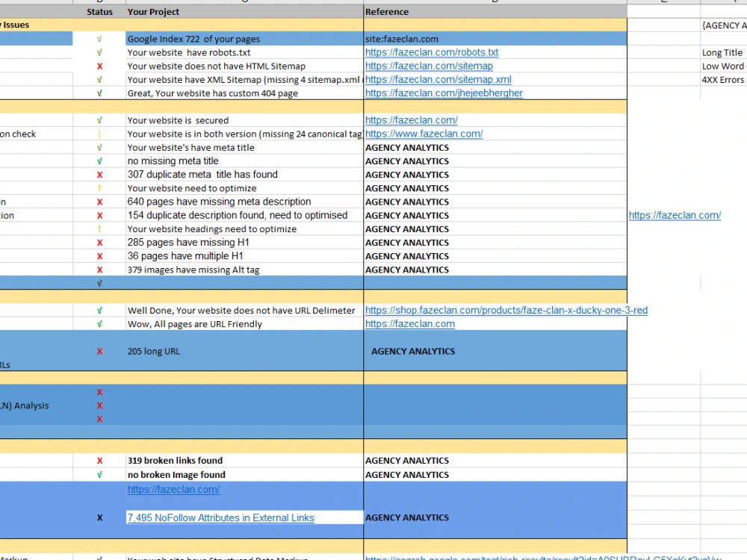Select the site:fazeclan.com cell
The height and width of the screenshot is (560, 747).
[x=495, y=39]
